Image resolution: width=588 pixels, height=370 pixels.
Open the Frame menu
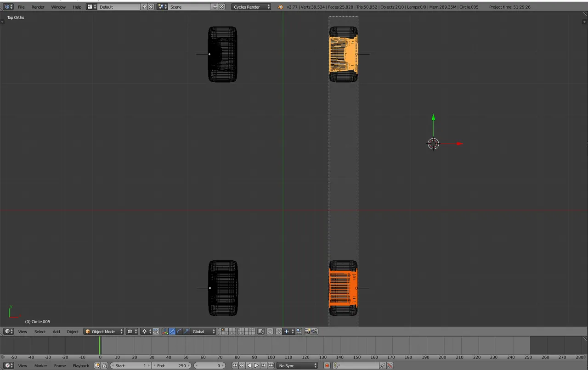[60, 365]
